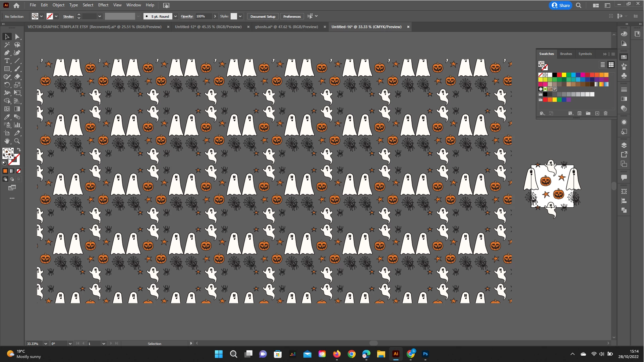Switch Swatches panel to thumbnail view

[x=611, y=65]
